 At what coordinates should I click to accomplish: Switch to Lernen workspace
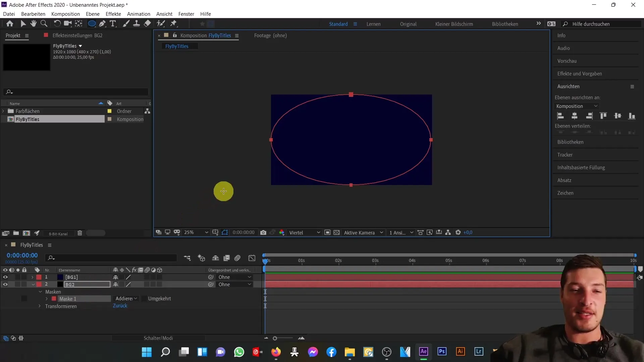(373, 24)
